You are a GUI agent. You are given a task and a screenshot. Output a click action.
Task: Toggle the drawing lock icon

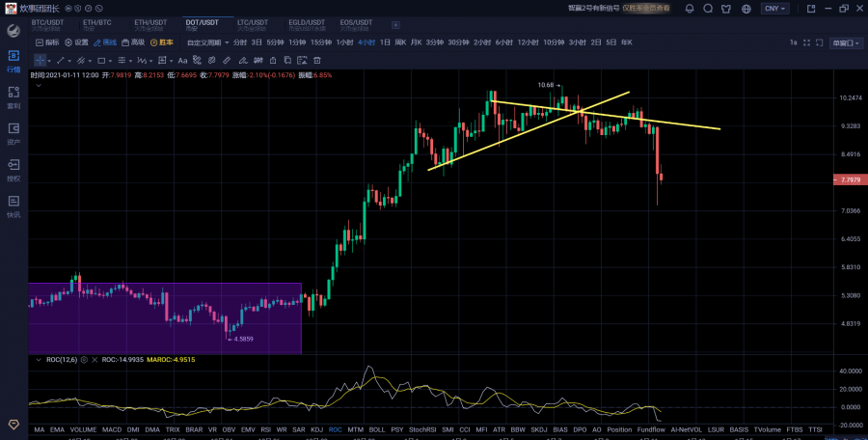(x=273, y=61)
